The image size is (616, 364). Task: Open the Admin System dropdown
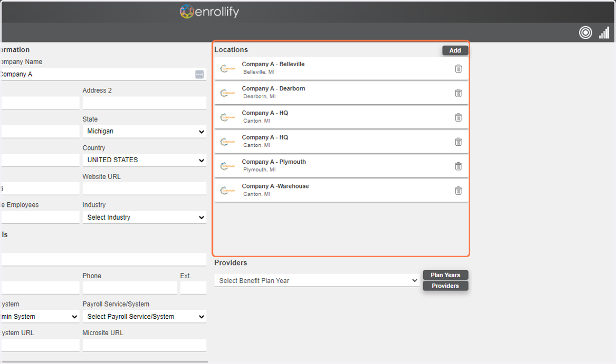[40, 317]
